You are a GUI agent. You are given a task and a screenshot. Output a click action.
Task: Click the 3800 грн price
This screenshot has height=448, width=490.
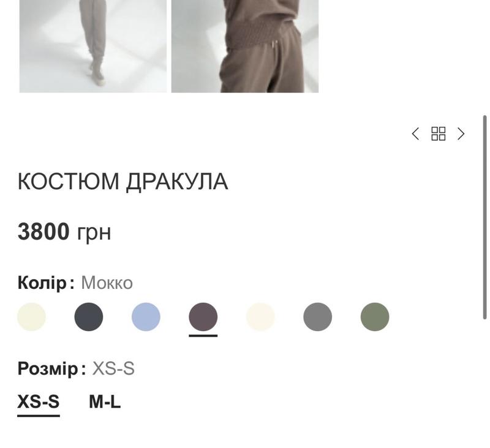64,232
